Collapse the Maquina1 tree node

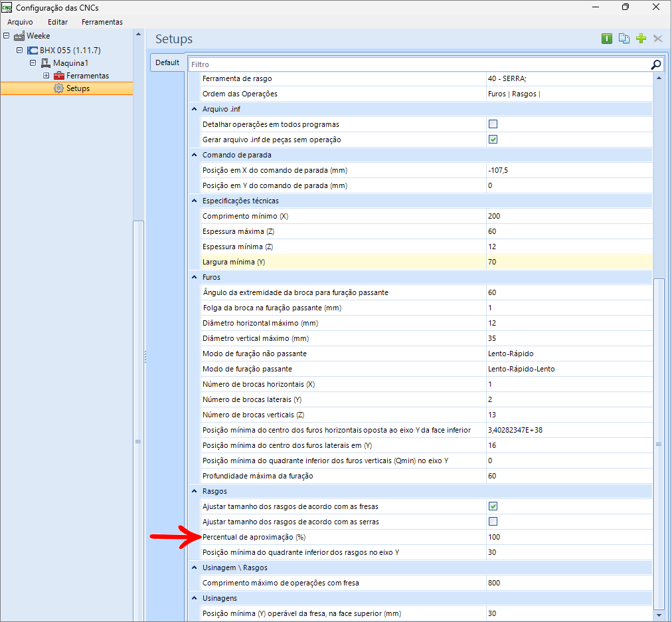tap(33, 63)
